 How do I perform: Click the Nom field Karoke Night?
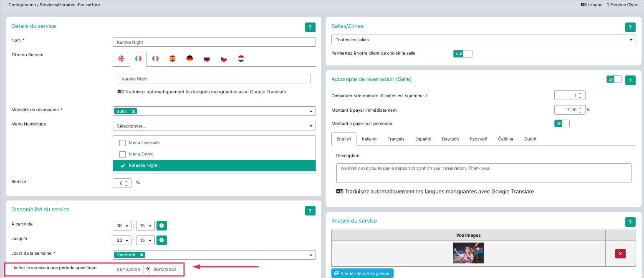click(x=214, y=42)
